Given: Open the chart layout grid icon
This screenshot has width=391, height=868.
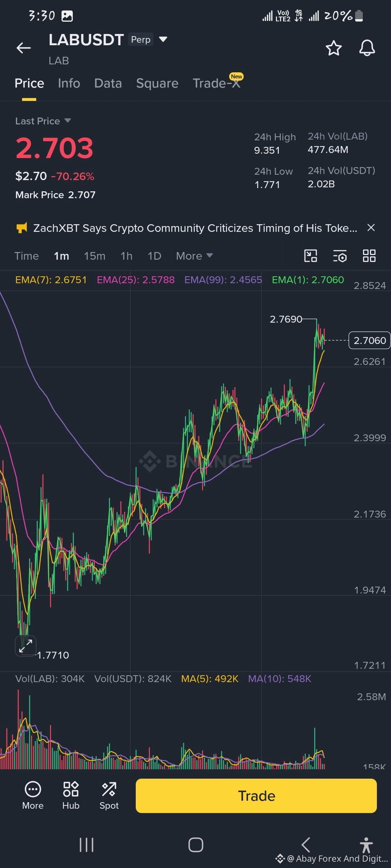Looking at the screenshot, I should tap(369, 256).
